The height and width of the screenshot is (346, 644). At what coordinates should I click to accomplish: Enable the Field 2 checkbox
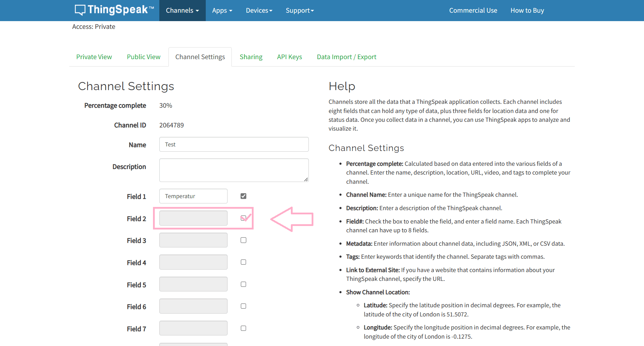(x=243, y=218)
